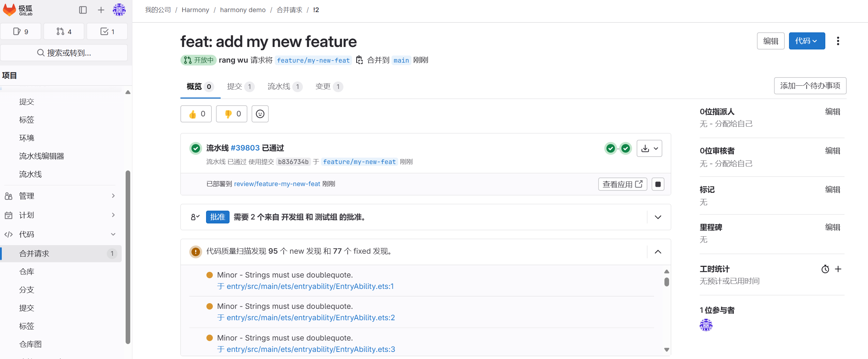The image size is (868, 359).
Task: Click the 批准 approval button
Action: click(x=217, y=217)
